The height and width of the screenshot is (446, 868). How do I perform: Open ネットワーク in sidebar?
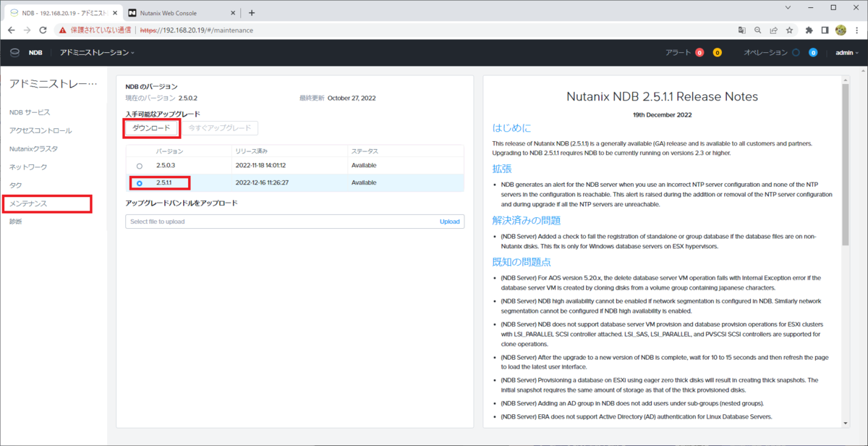point(28,167)
